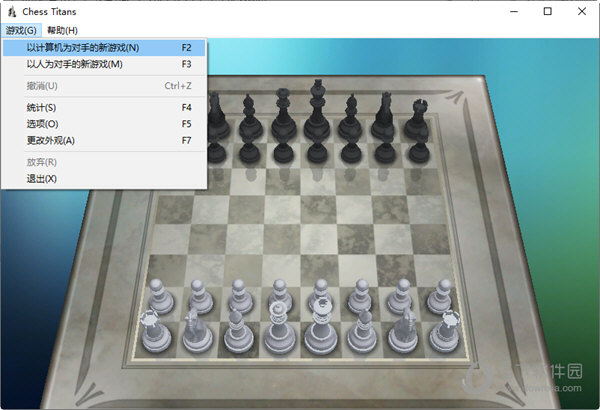
Task: Pick the white rook on h1
Action: (x=445, y=332)
